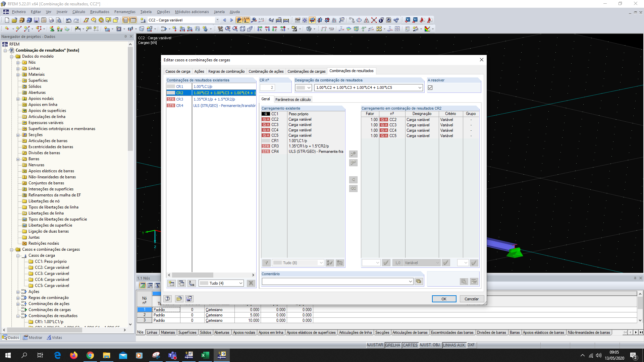Click the copy result combination icon
644x362 pixels.
point(181,283)
